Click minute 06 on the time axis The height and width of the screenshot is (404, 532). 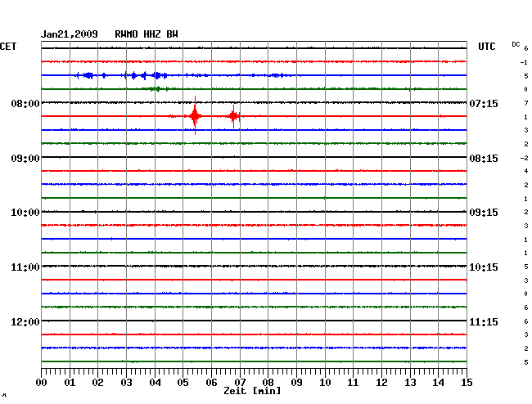pos(211,383)
